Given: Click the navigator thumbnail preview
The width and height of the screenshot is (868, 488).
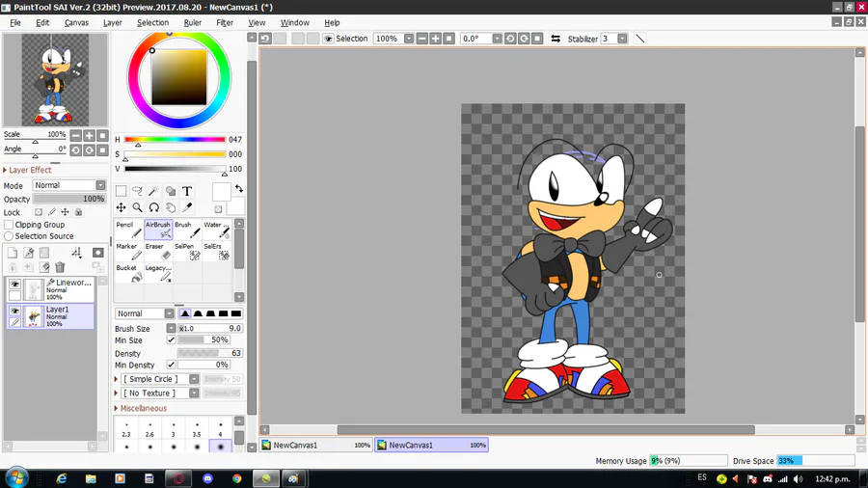Looking at the screenshot, I should tap(55, 80).
